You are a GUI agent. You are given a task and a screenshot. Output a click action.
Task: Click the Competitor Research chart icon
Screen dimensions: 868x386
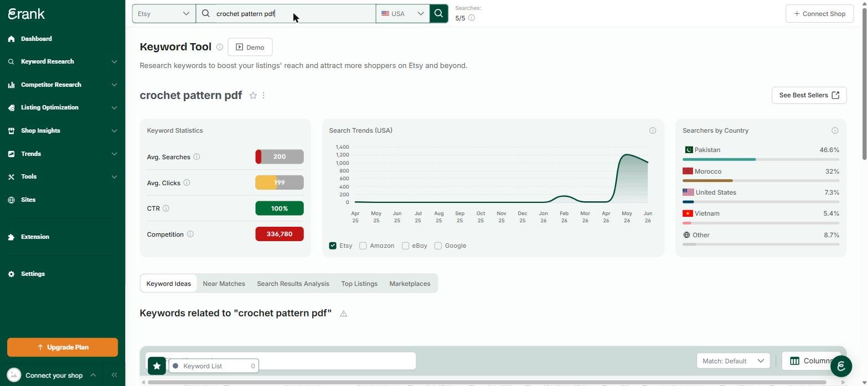point(12,85)
